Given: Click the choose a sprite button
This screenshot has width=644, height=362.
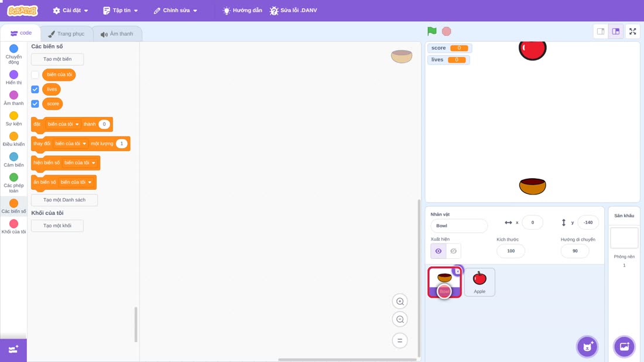Looking at the screenshot, I should 587,346.
